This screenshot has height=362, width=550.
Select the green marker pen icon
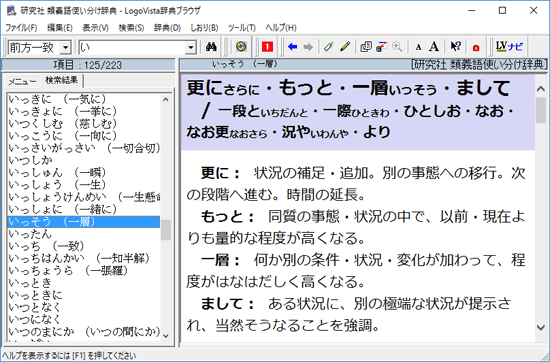pyautogui.click(x=328, y=47)
